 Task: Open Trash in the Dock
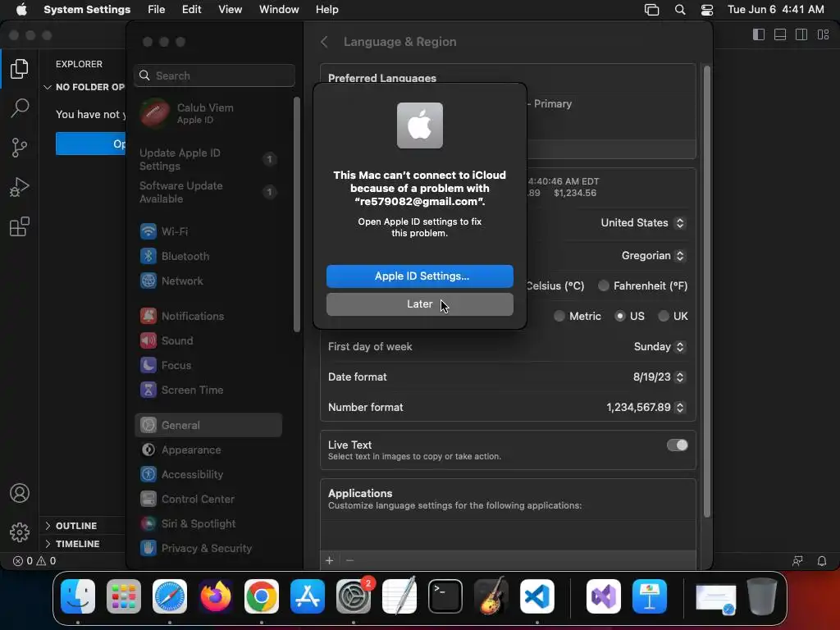[762, 596]
